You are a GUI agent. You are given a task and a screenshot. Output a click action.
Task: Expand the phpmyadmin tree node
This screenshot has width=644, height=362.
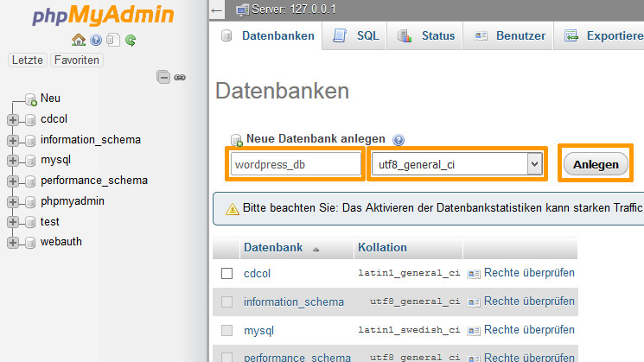pyautogui.click(x=13, y=201)
